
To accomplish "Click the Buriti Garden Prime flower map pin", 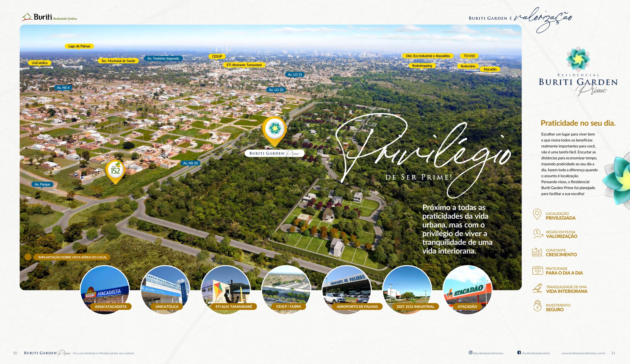I will [274, 131].
